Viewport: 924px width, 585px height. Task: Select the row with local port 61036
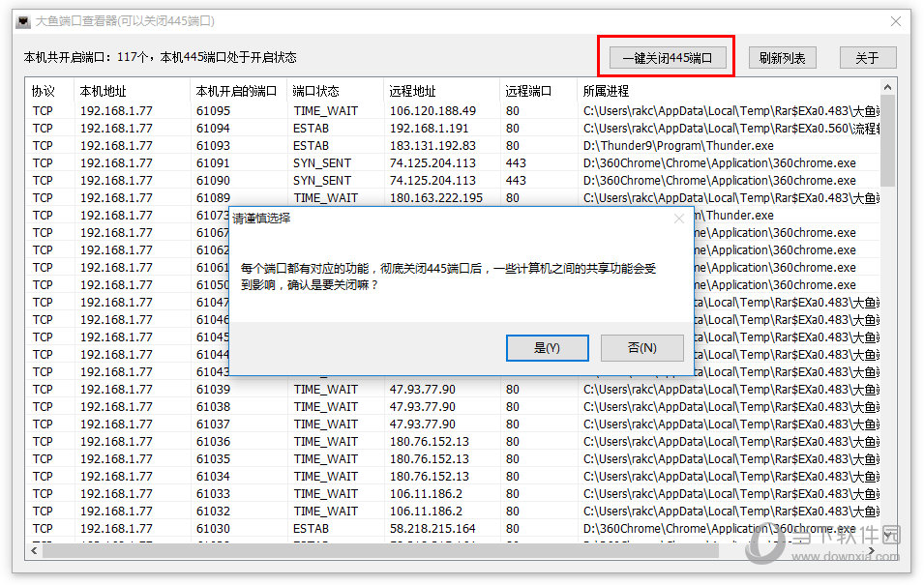453,441
